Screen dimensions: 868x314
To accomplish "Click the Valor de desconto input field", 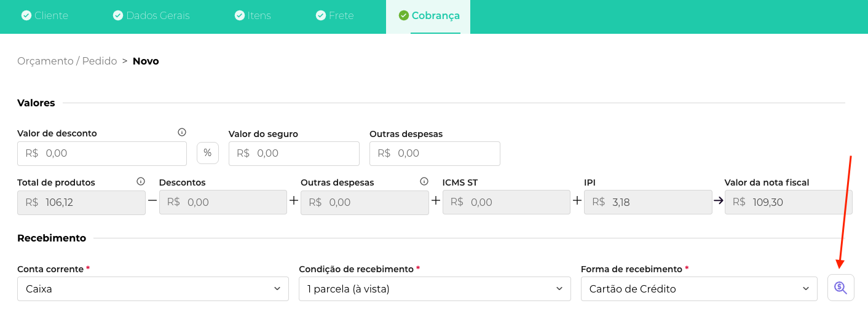I will click(102, 154).
